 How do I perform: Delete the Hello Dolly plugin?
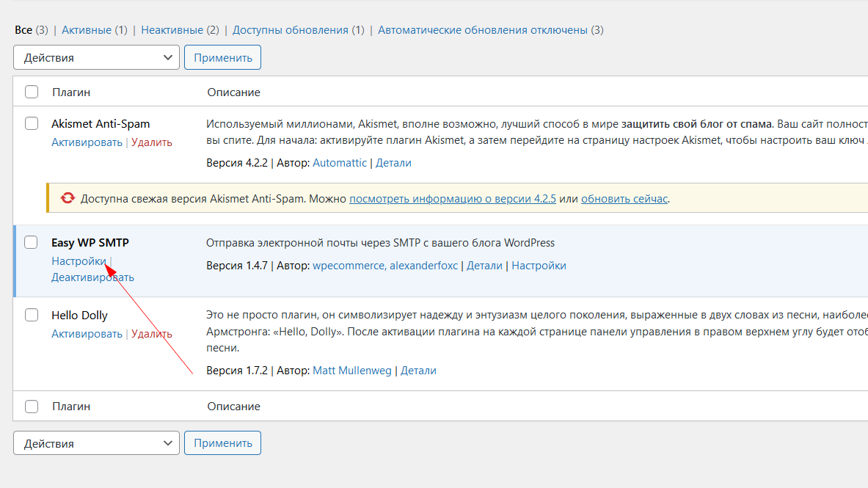pos(152,334)
